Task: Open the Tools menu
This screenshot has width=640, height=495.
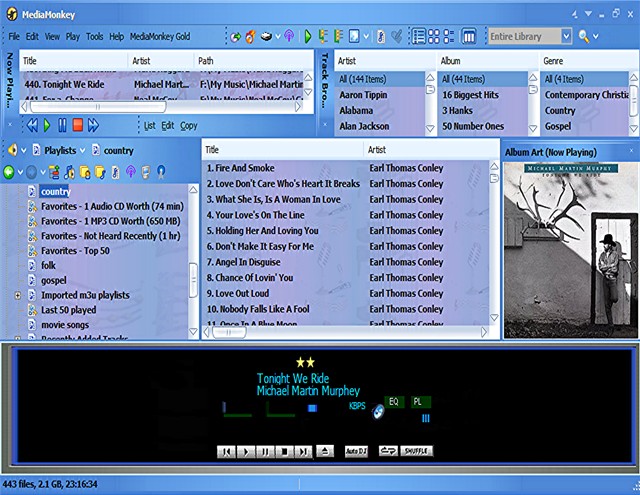Action: tap(94, 36)
